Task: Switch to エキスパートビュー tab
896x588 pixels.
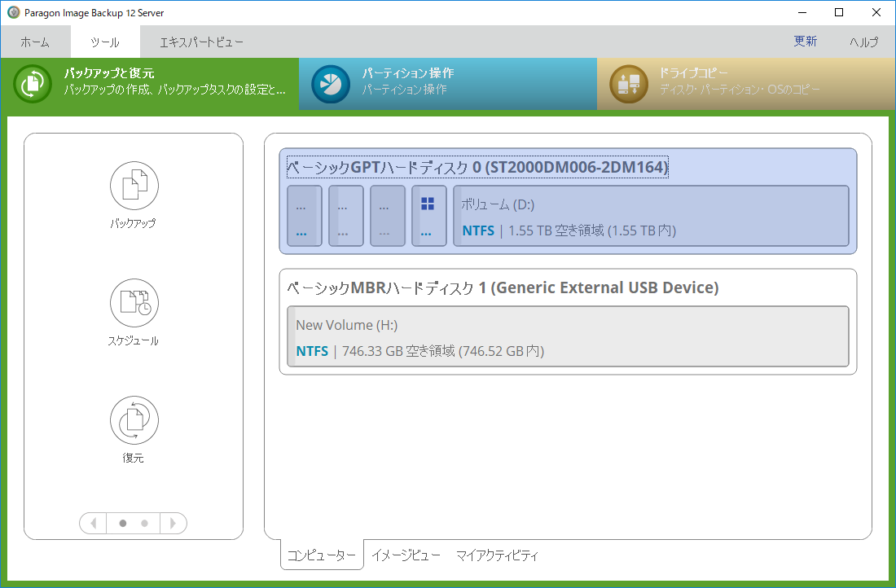Action: click(x=201, y=42)
